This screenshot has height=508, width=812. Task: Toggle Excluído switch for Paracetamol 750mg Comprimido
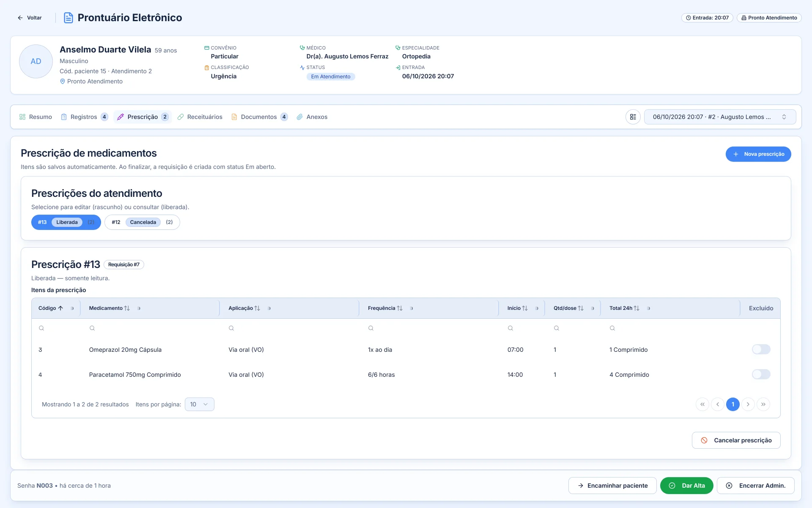761,374
